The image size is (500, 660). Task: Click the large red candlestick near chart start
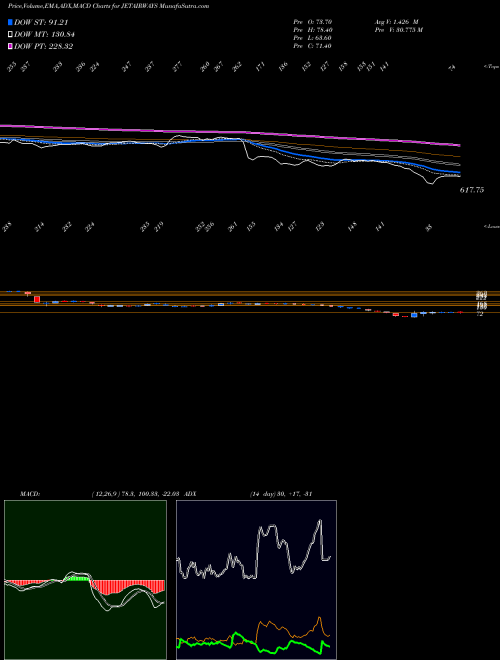pos(37,299)
